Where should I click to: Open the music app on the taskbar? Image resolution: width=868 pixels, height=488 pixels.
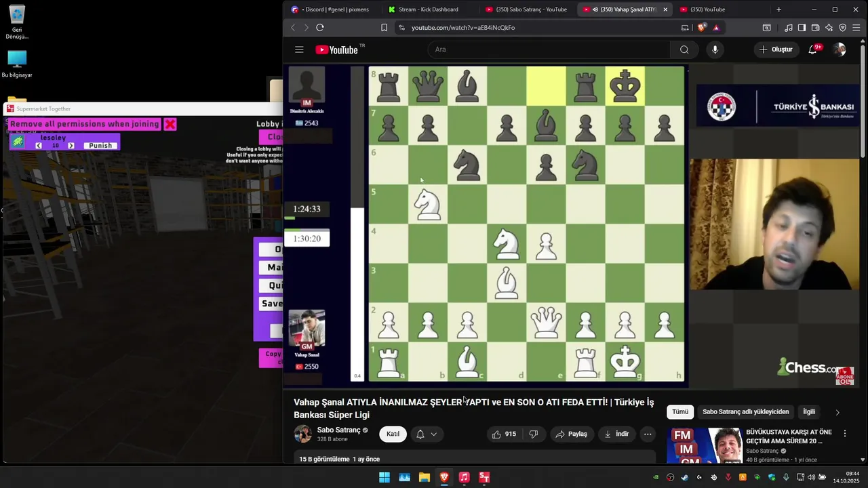pyautogui.click(x=464, y=477)
